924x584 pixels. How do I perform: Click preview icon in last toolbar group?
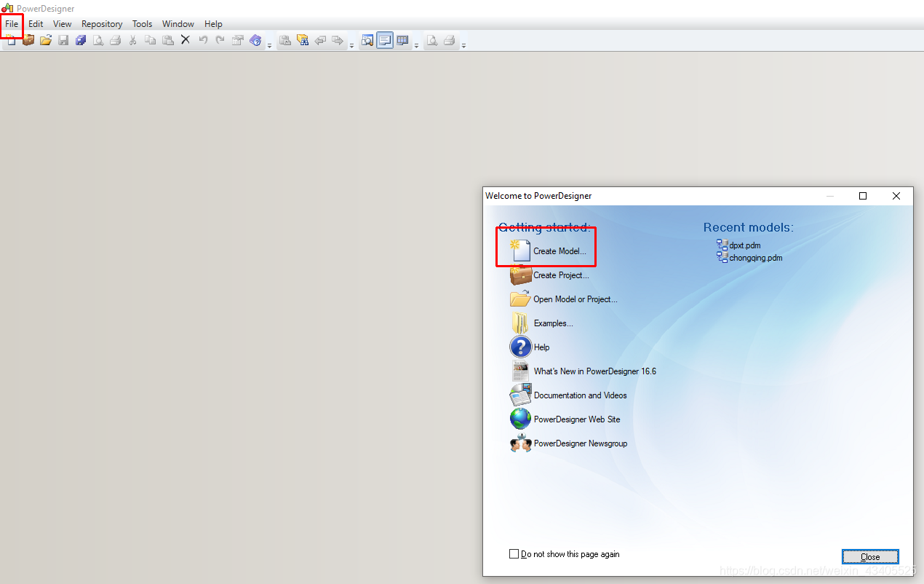(432, 40)
